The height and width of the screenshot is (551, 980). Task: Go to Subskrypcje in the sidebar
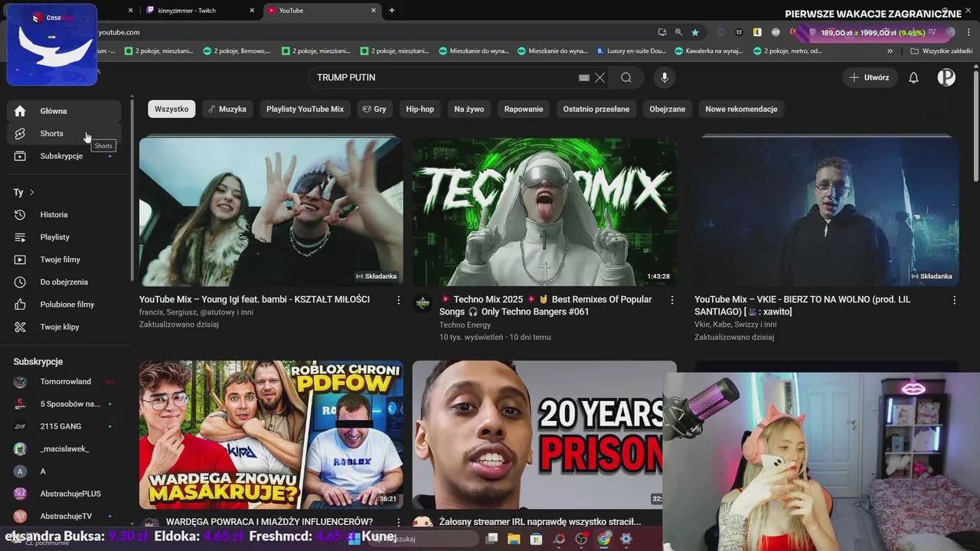click(64, 156)
